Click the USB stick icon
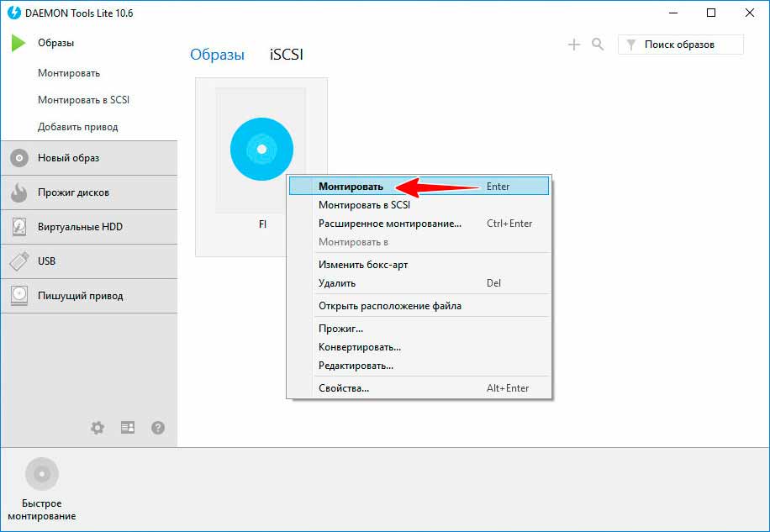The width and height of the screenshot is (770, 532). point(19,261)
